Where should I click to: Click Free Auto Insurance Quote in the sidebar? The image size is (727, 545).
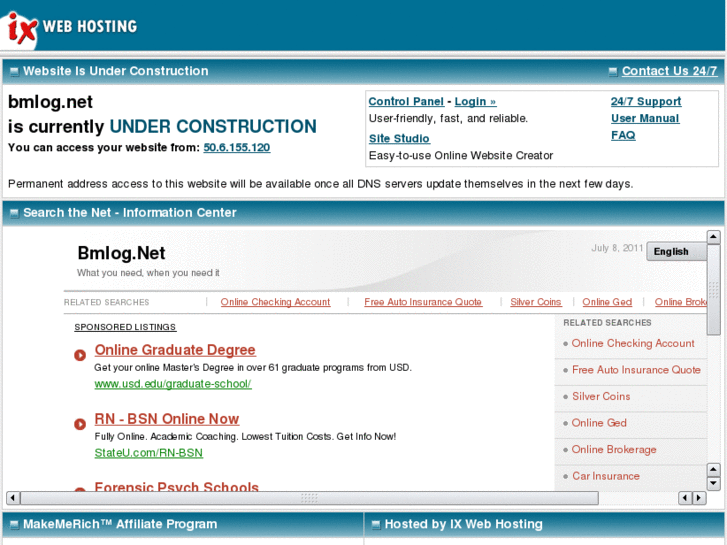(636, 370)
